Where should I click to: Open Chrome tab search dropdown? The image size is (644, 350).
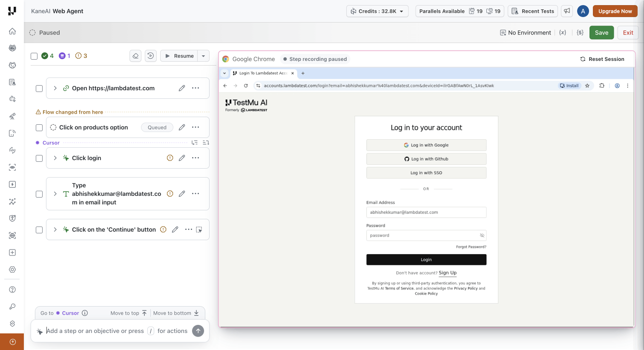pyautogui.click(x=224, y=73)
